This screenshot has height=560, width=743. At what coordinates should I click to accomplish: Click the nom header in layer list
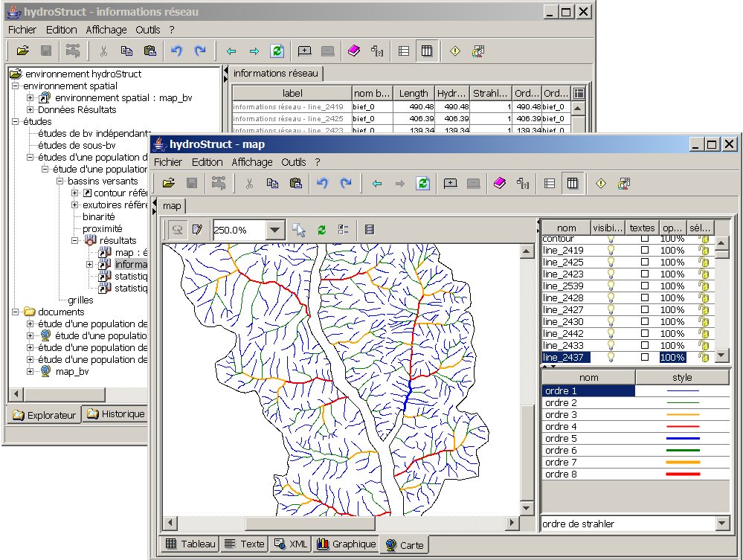coord(566,228)
